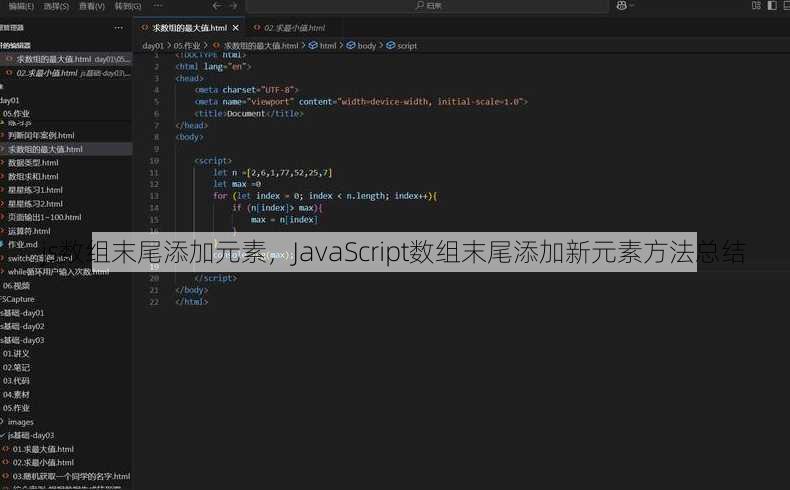
Task: Expand the 03.代码 folder
Action: [x=16, y=381]
